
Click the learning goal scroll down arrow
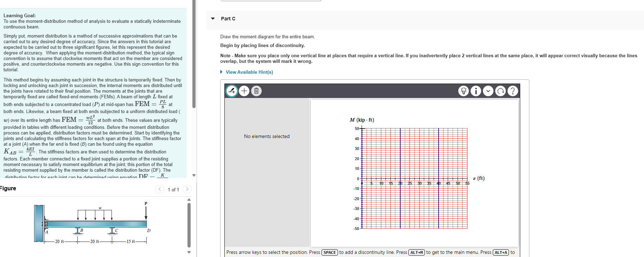coord(194,175)
